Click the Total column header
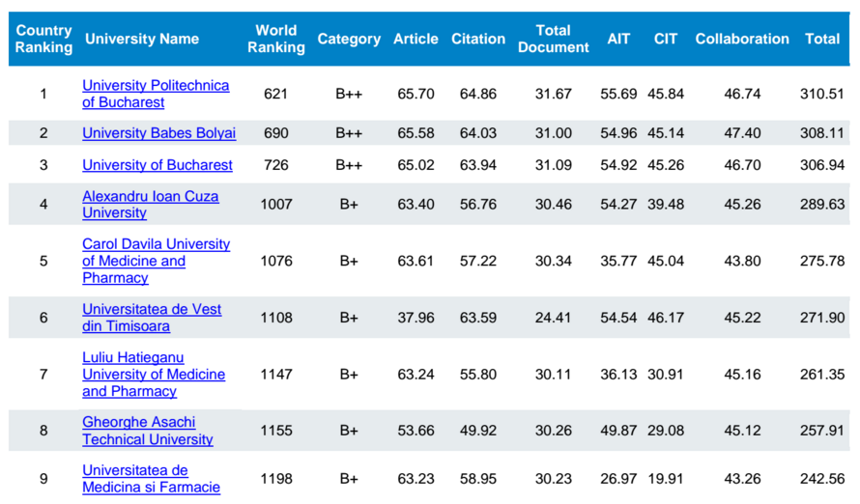Screen dimensions: 860x504 (822, 39)
